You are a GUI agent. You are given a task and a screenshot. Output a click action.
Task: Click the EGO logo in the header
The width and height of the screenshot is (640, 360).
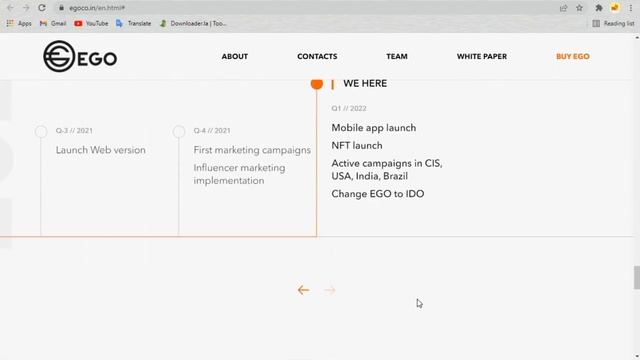80,56
